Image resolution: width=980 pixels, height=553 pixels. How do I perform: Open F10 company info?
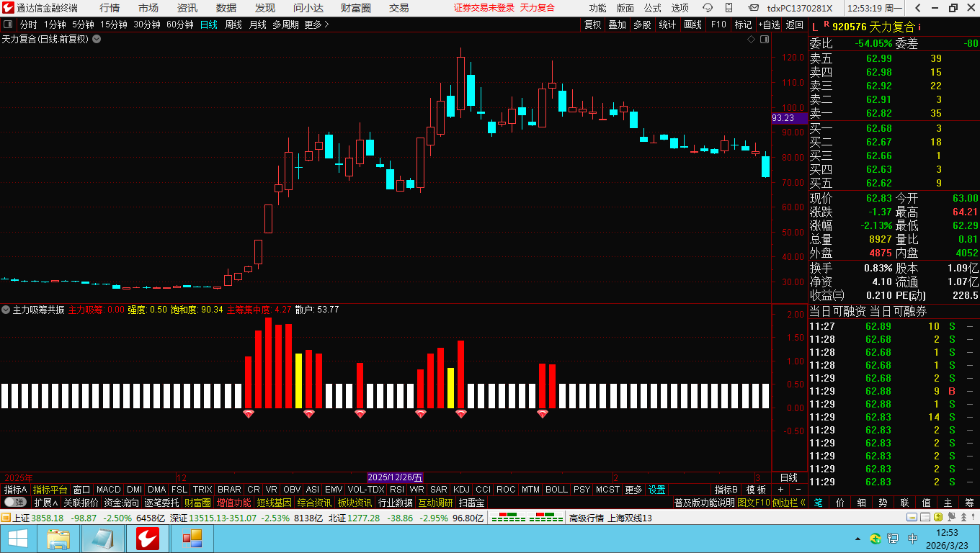point(718,24)
